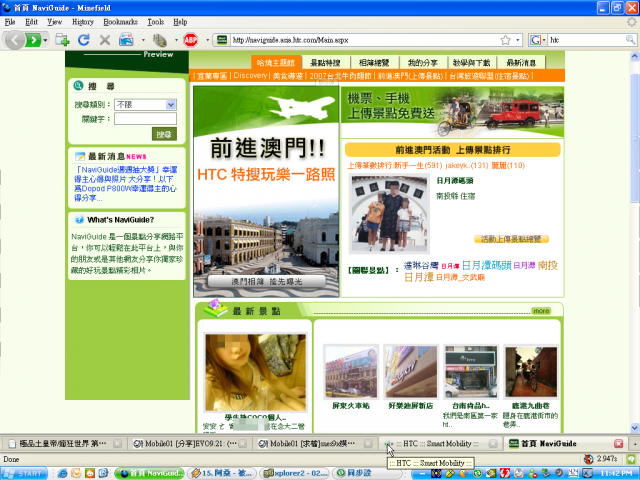Open the NaviGuide weekly prize draw news link
The image size is (640, 480).
(126, 184)
